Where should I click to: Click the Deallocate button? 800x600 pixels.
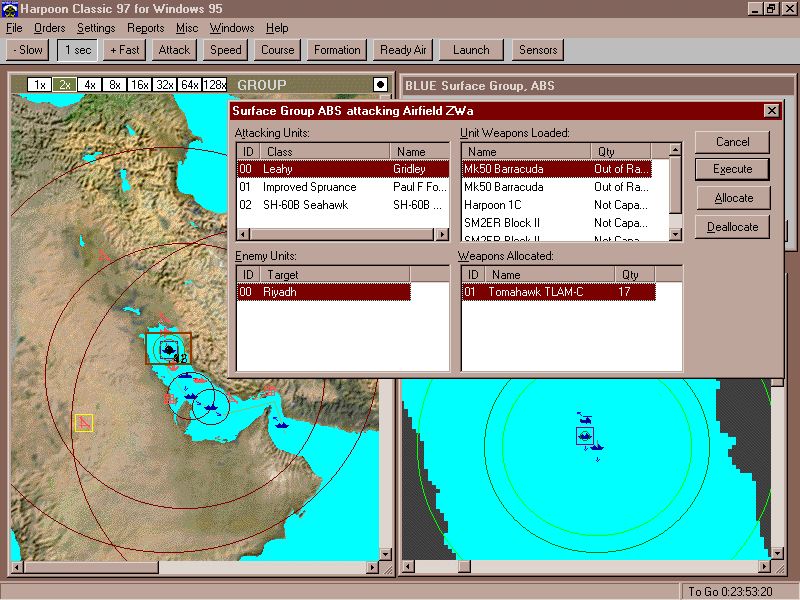coord(733,227)
